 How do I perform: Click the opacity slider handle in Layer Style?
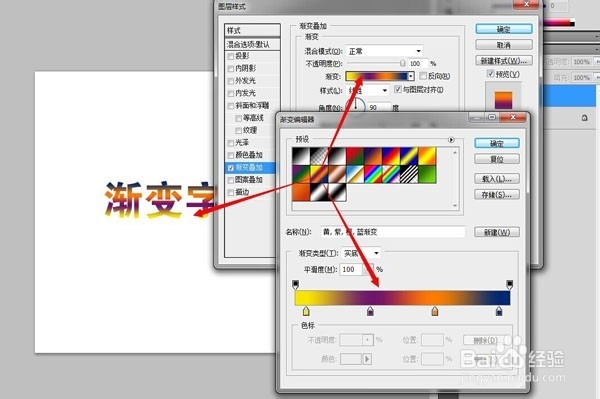click(403, 63)
